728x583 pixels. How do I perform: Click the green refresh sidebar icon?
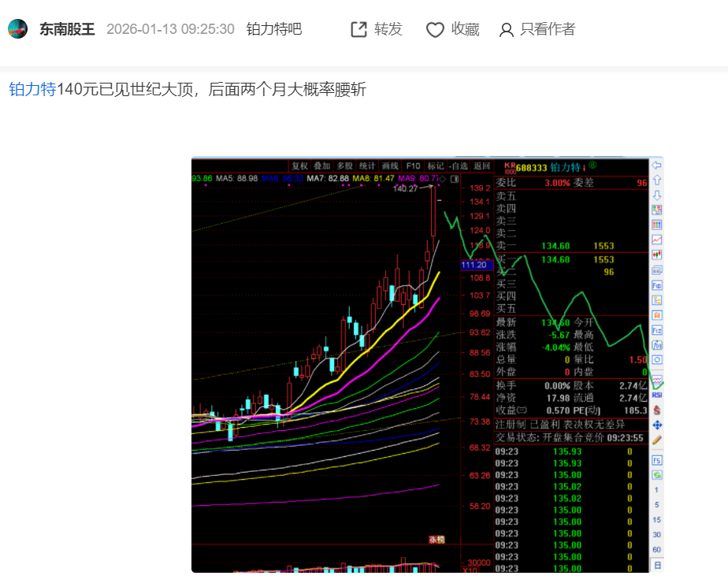coord(657,475)
